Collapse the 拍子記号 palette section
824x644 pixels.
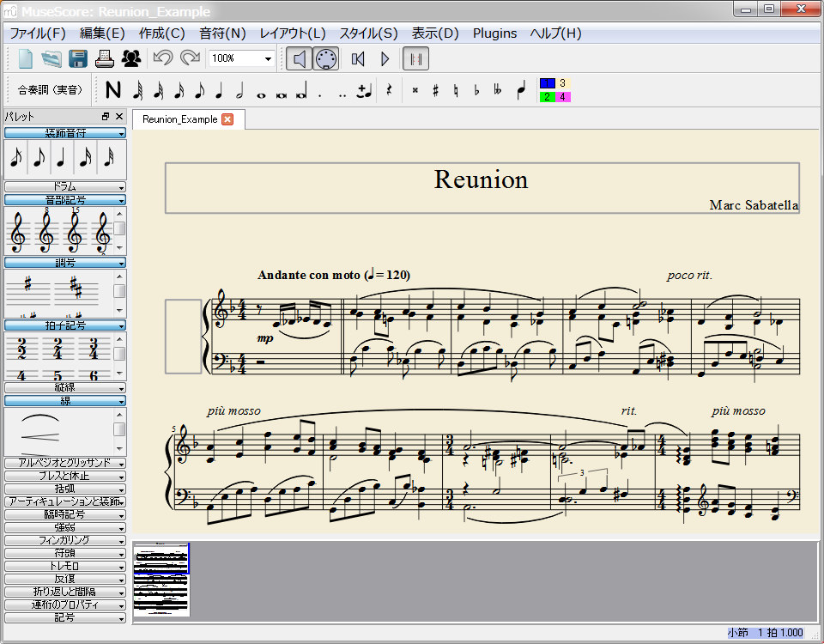(65, 325)
